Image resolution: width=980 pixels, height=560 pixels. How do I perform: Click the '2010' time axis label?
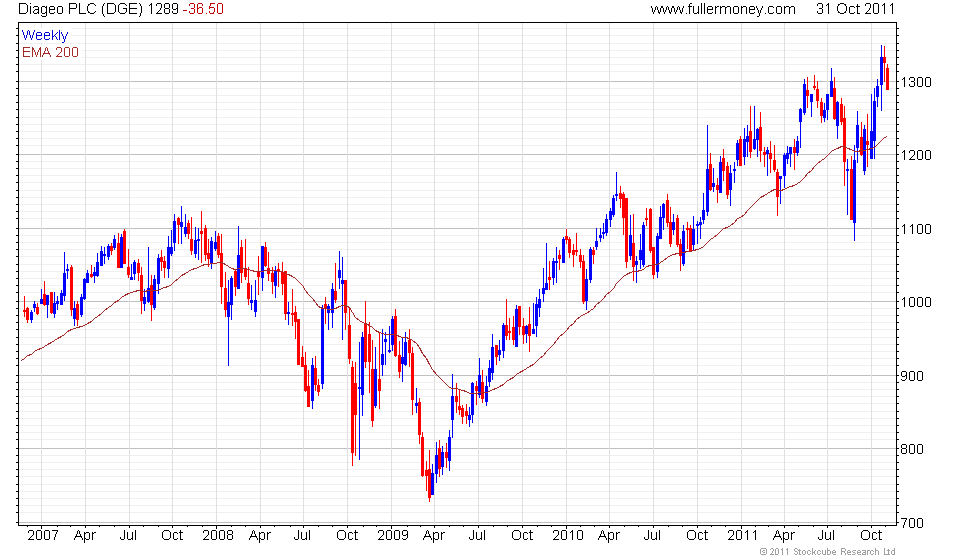pyautogui.click(x=568, y=536)
